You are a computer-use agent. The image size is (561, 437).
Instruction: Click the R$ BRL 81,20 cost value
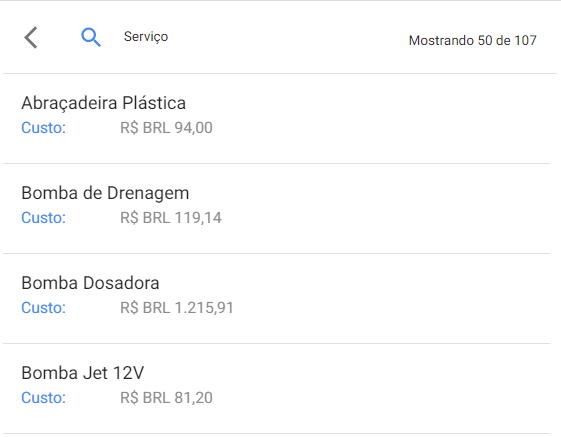click(166, 398)
